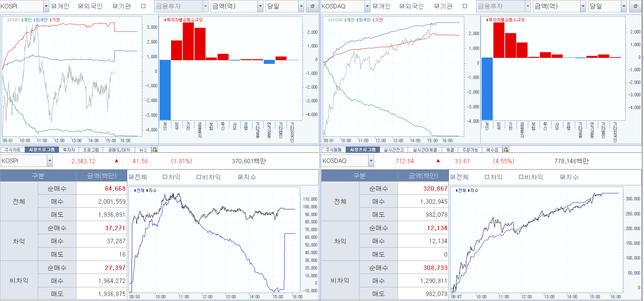Click KOSPI volume 370,601백만 text

click(249, 161)
